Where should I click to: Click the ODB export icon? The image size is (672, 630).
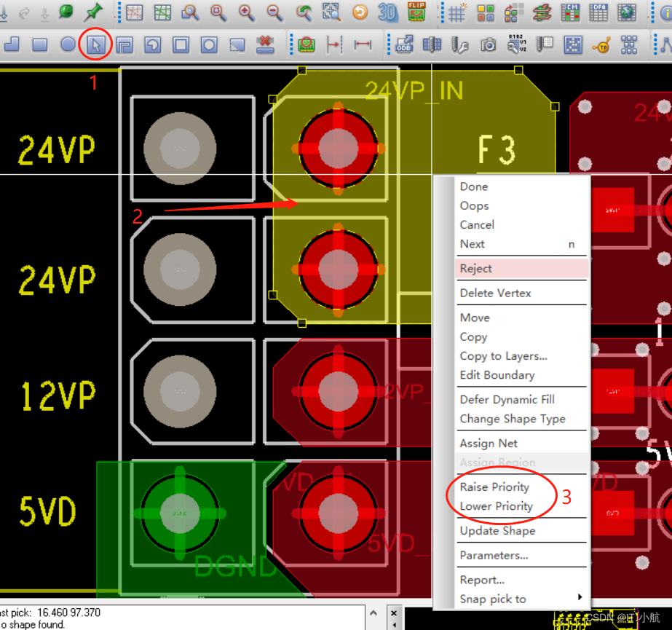pos(404,45)
